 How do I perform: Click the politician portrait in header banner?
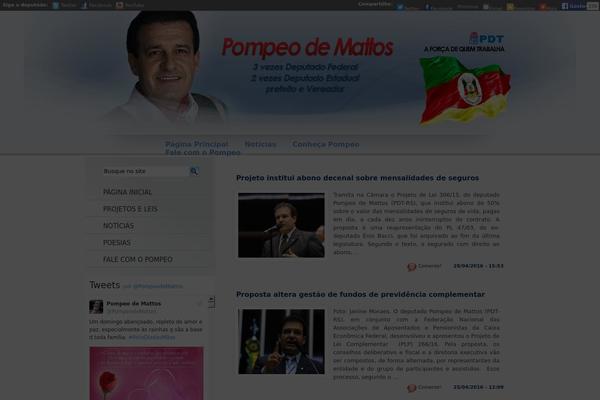(x=165, y=67)
